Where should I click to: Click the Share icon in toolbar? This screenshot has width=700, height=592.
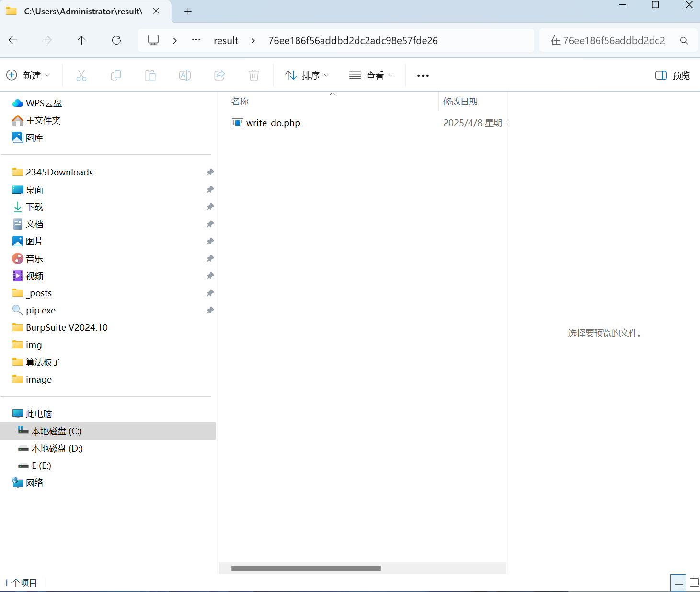pyautogui.click(x=219, y=75)
